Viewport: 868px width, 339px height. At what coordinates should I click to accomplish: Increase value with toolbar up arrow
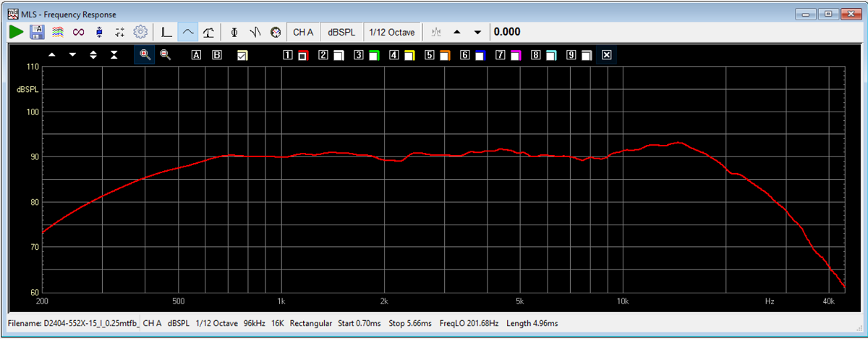pyautogui.click(x=457, y=32)
